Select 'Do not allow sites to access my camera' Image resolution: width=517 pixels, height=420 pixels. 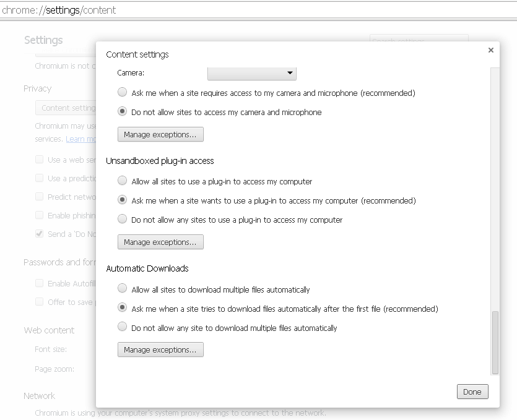(123, 111)
